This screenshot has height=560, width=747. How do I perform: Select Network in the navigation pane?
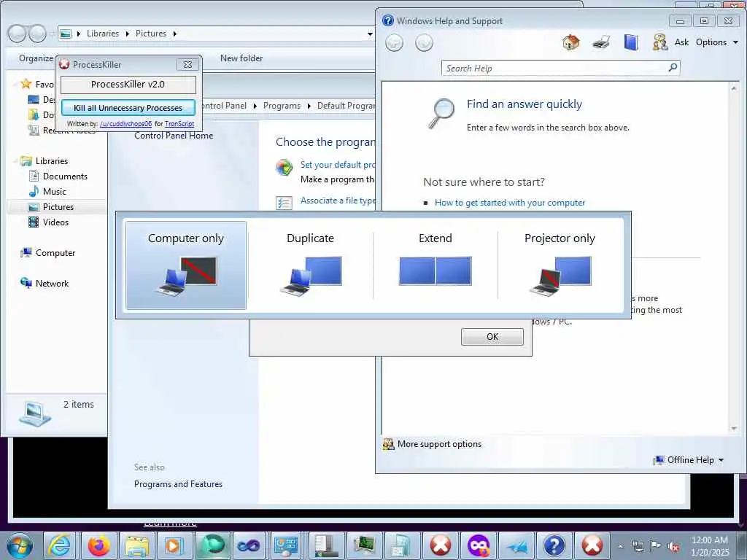(x=52, y=284)
